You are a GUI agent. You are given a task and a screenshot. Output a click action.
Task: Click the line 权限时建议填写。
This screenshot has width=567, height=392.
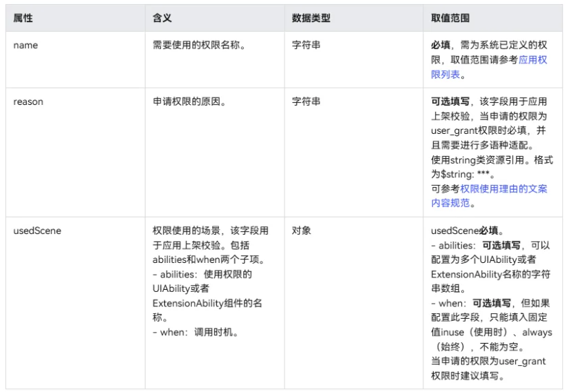468,376
